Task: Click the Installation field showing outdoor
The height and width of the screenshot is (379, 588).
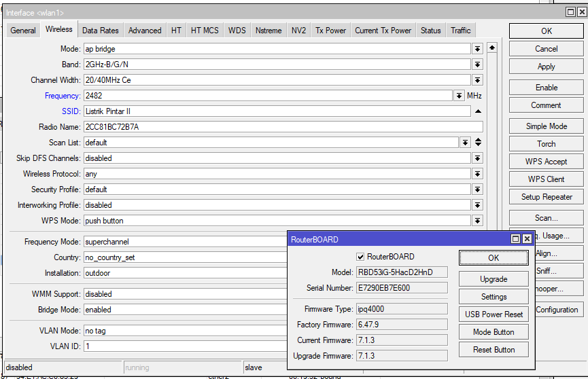Action: coord(186,273)
